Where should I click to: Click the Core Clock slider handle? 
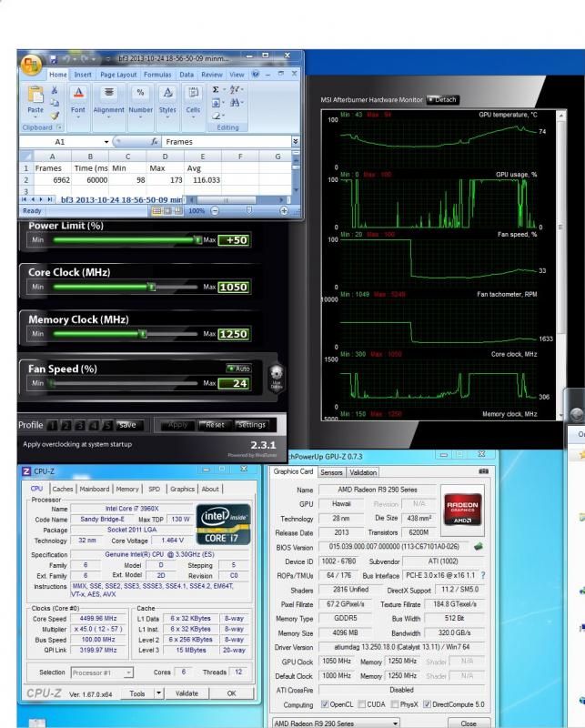(x=151, y=287)
